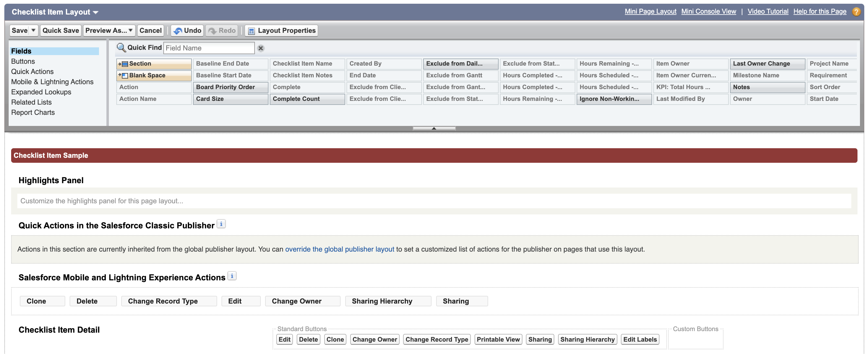Click the orange Help question mark icon
Image resolution: width=868 pixels, height=354 pixels.
tap(857, 11)
